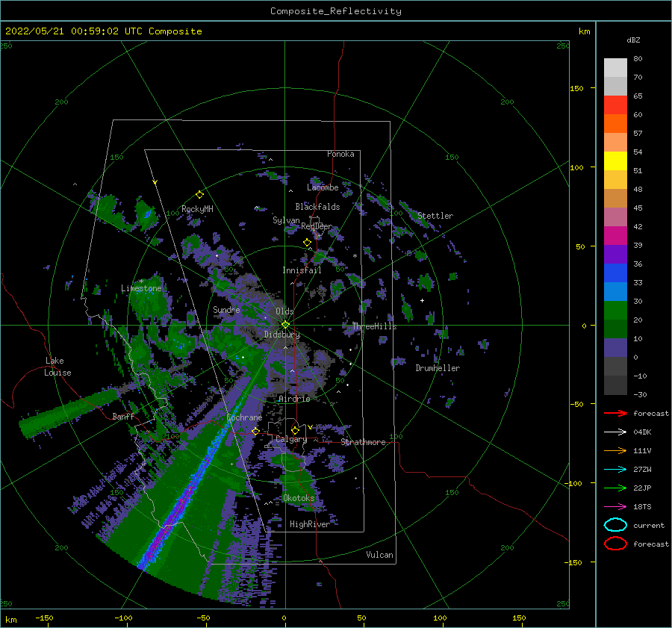
Task: Click the magenta 18TS arrow icon
Action: 615,506
